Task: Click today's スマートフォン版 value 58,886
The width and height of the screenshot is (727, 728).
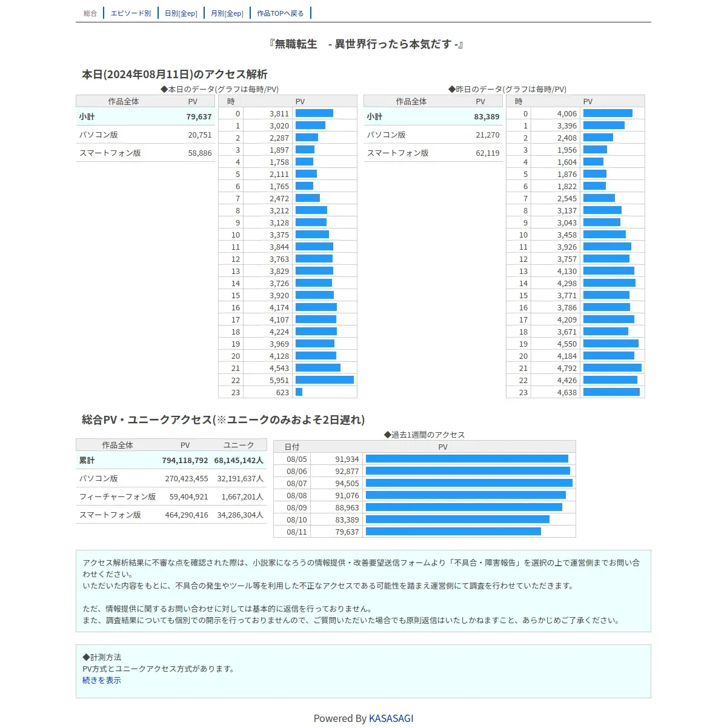Action: click(x=200, y=153)
